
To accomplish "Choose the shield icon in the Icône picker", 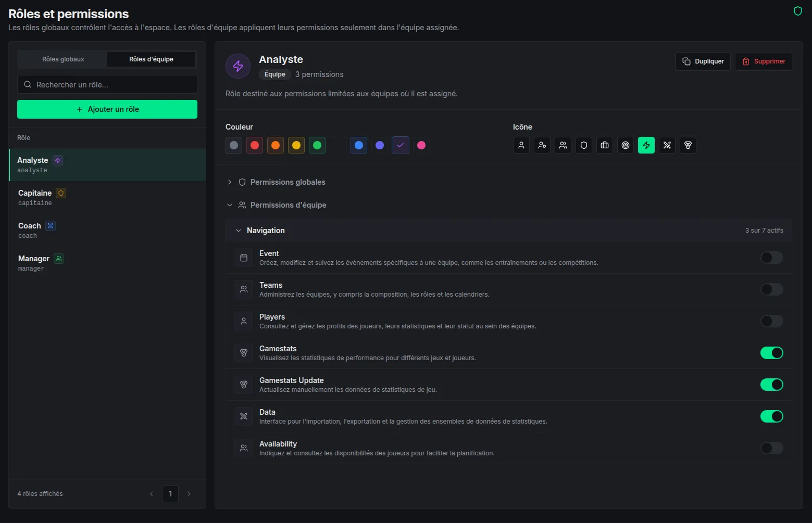I will click(x=584, y=145).
